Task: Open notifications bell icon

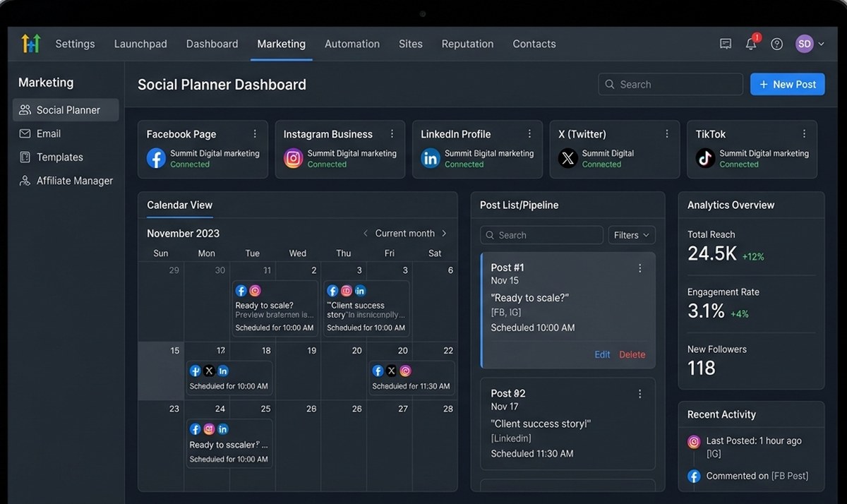Action: (x=751, y=44)
